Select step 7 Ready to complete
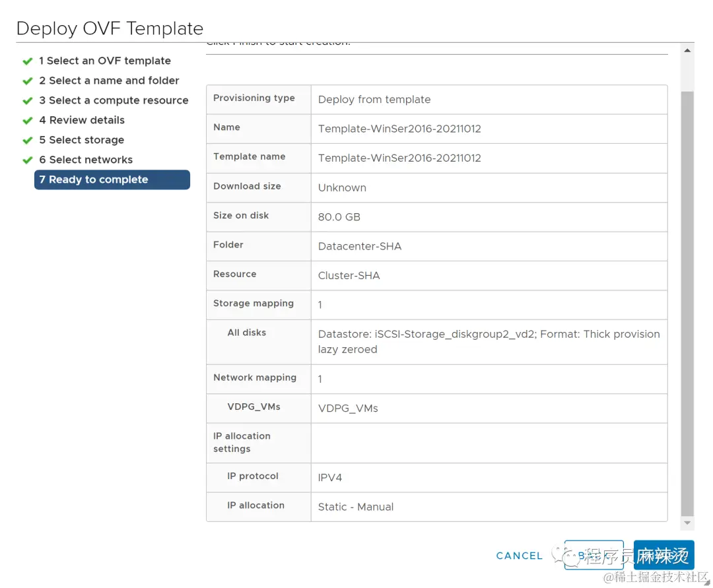The width and height of the screenshot is (713, 588). (x=112, y=180)
